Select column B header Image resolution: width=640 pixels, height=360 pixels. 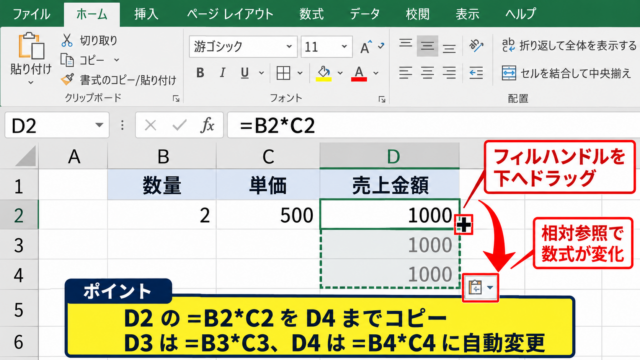pyautogui.click(x=162, y=156)
